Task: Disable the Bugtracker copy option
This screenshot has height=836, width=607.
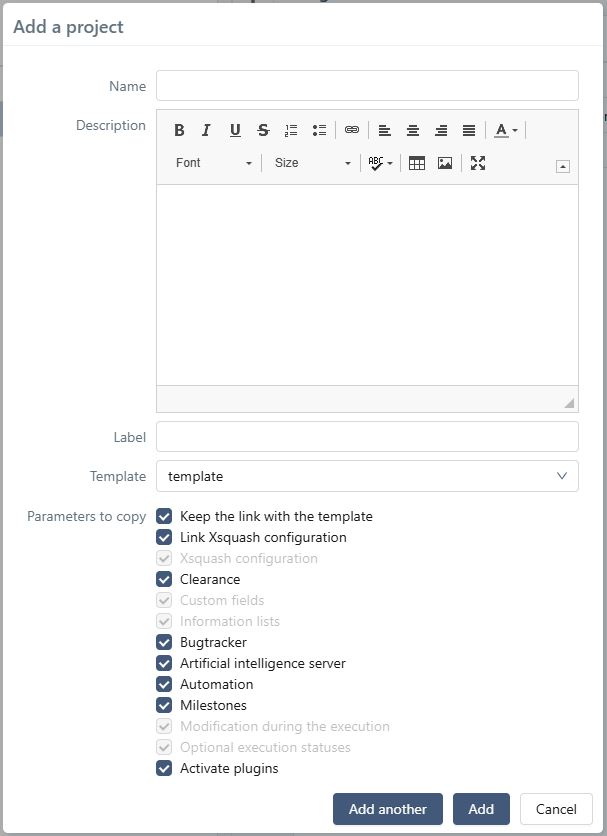Action: coord(165,642)
